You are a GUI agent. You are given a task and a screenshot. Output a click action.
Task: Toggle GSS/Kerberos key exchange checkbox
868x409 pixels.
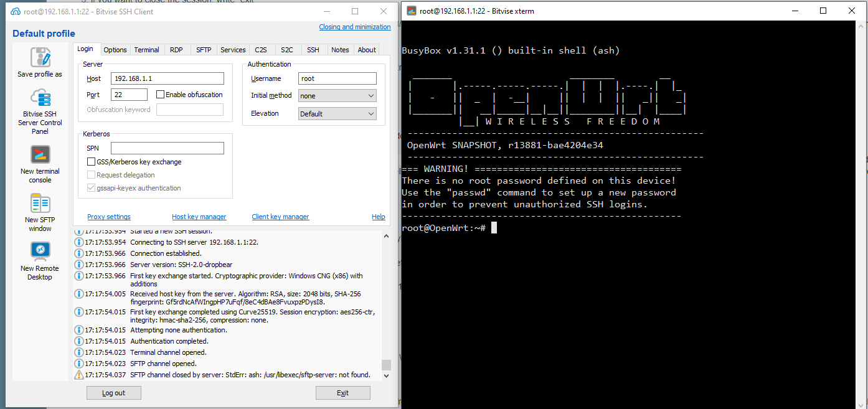point(92,162)
